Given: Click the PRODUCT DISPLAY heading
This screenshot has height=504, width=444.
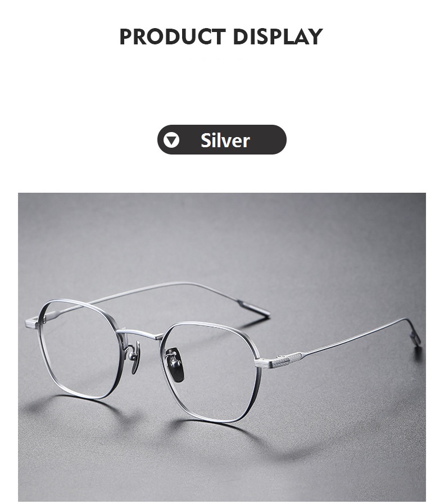Looking at the screenshot, I should pos(221,37).
